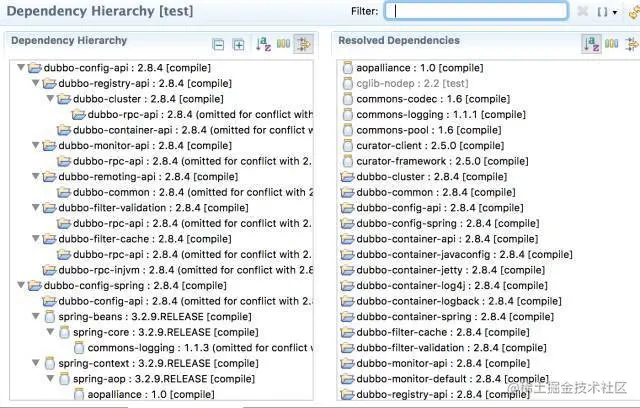Select dubbo-common 2.8.4 in Resolved Dependencies
Viewport: 640px width, 408px height.
click(x=428, y=192)
